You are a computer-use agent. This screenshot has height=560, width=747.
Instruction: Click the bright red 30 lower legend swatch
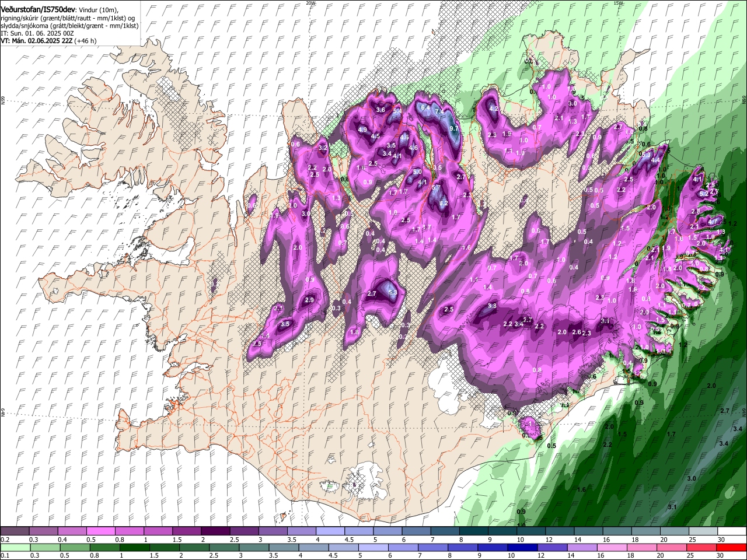(x=731, y=548)
